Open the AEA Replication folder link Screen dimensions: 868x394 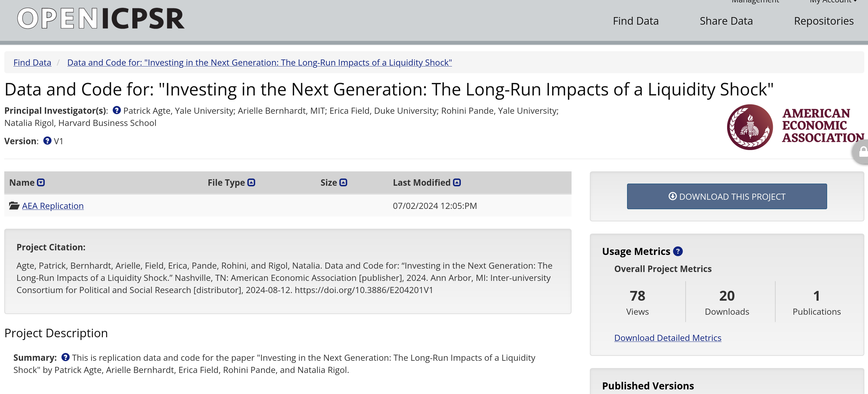tap(53, 206)
